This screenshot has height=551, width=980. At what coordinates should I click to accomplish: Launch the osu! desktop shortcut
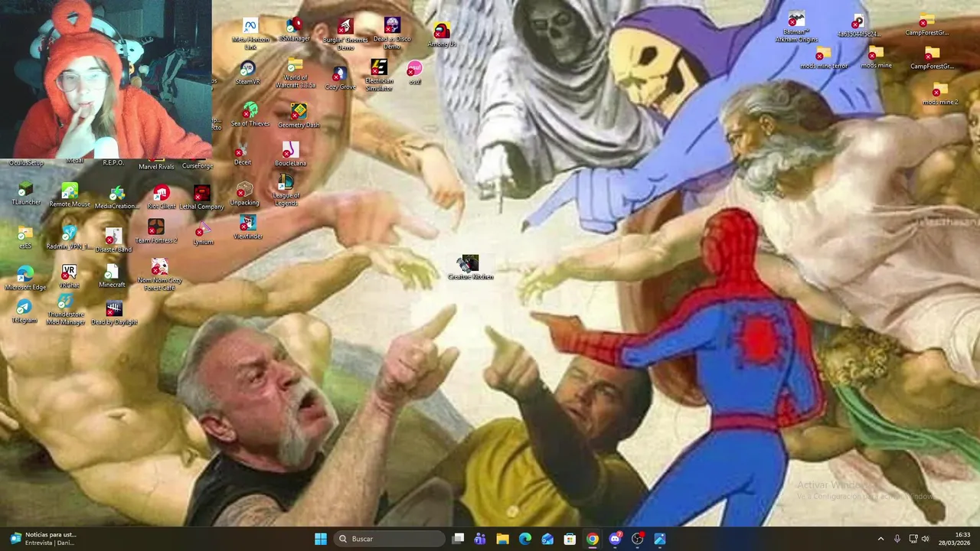click(x=414, y=73)
